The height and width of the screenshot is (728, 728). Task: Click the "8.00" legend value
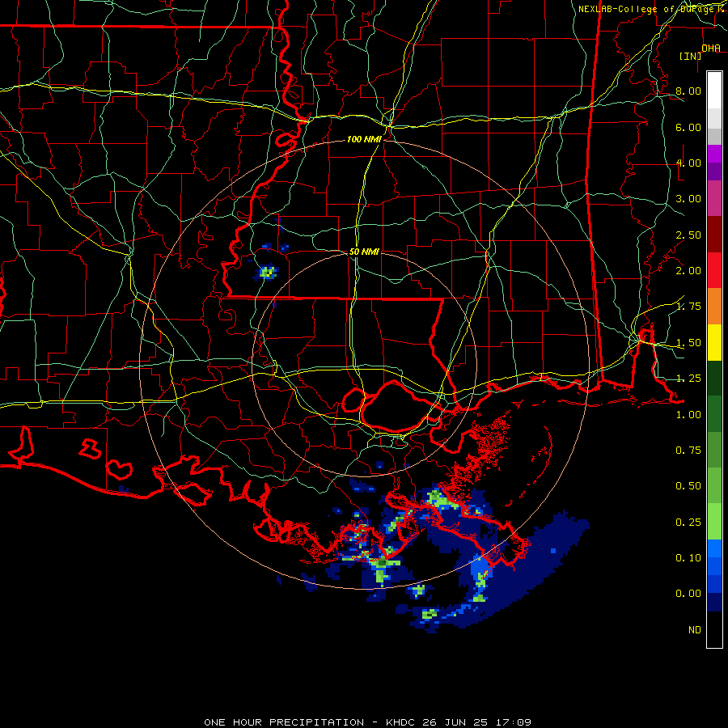[688, 91]
